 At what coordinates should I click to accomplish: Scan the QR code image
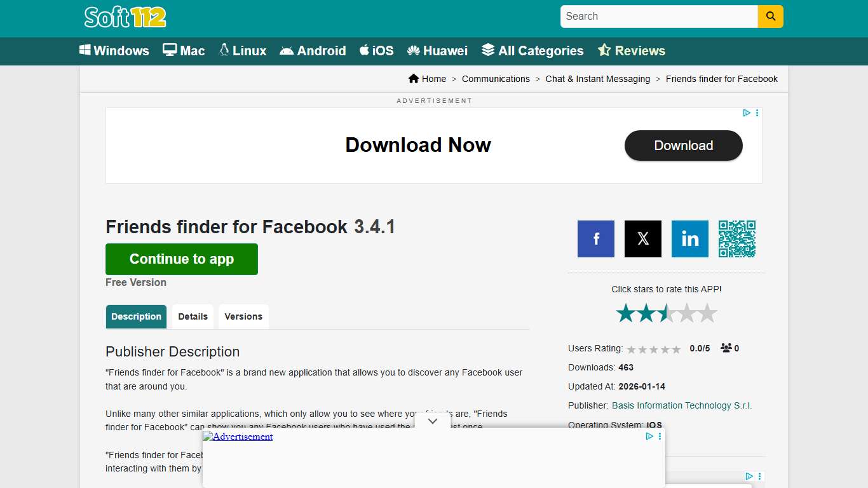pyautogui.click(x=737, y=239)
